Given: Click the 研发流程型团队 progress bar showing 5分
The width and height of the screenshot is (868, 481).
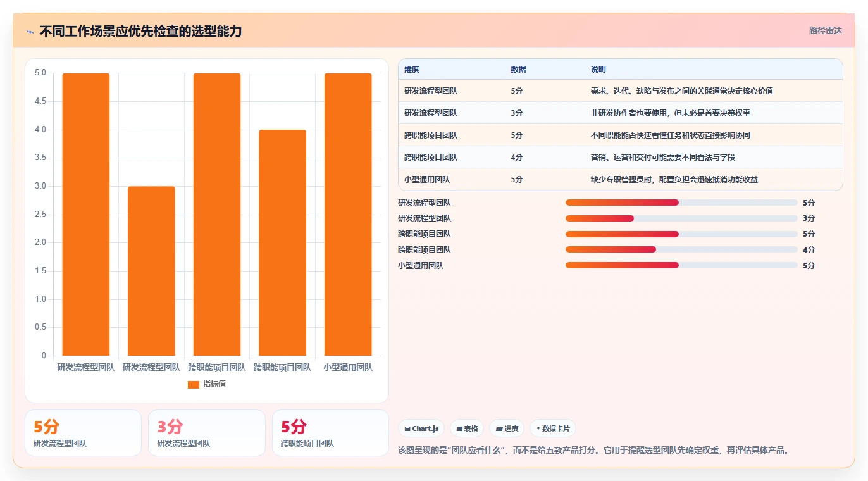Looking at the screenshot, I should tap(681, 203).
